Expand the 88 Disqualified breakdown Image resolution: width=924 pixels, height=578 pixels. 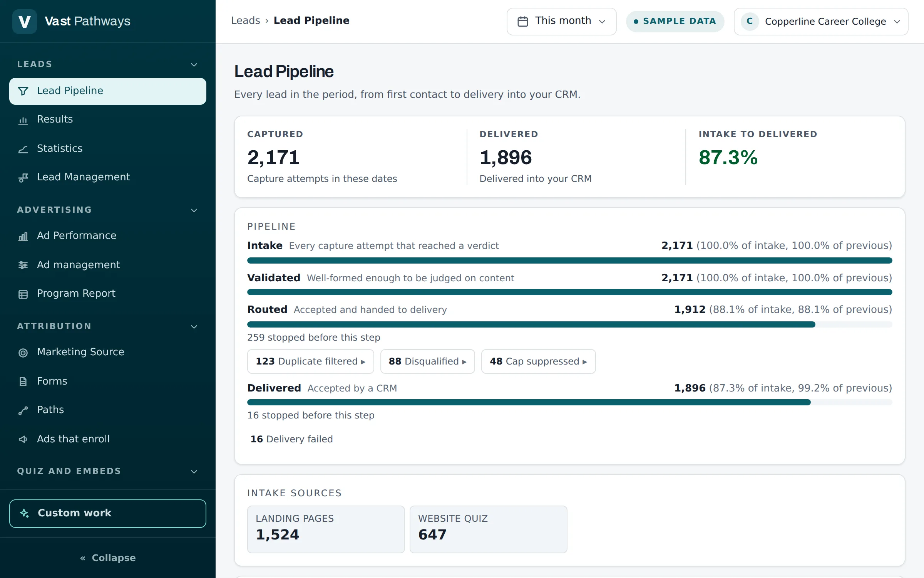coord(427,361)
